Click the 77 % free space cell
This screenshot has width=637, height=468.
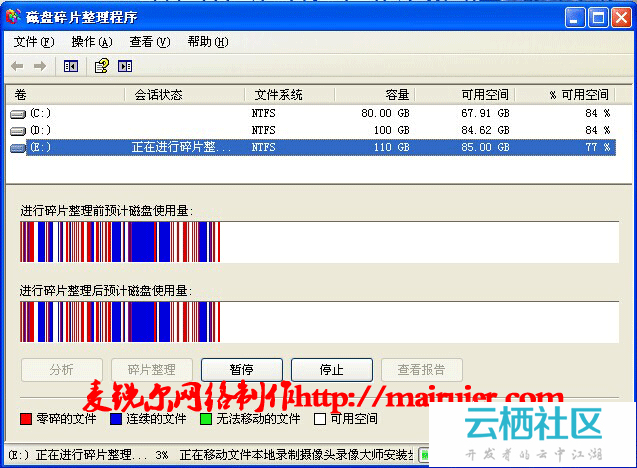pos(598,147)
